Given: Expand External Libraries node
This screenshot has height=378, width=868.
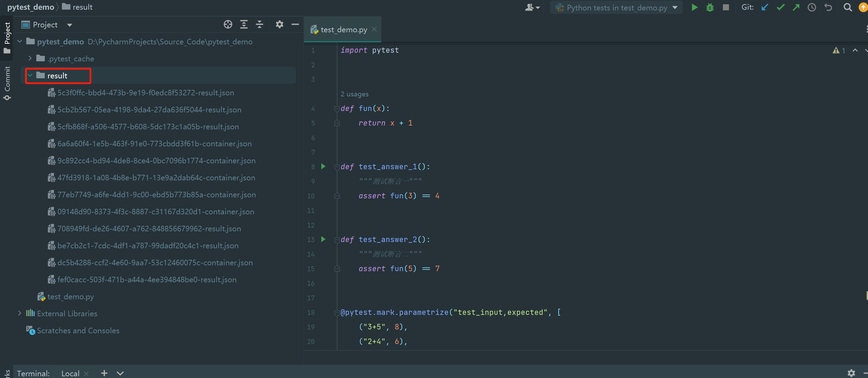Looking at the screenshot, I should tap(20, 313).
